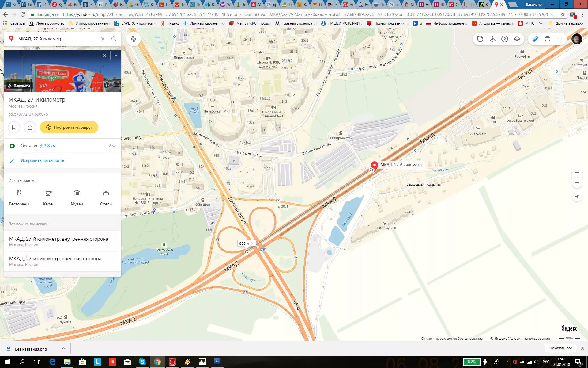Toggle the parking layer
The height and width of the screenshot is (368, 588).
[505, 39]
